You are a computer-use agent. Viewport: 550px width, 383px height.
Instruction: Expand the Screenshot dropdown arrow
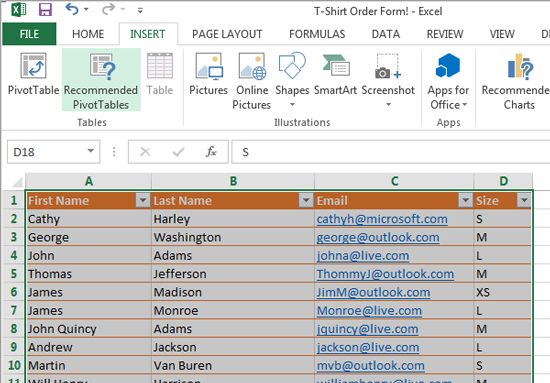click(388, 105)
